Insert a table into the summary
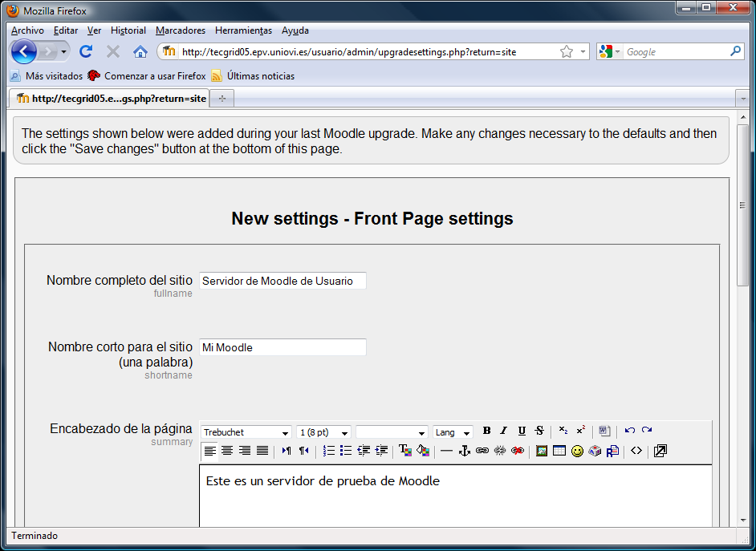The image size is (756, 551). click(559, 451)
